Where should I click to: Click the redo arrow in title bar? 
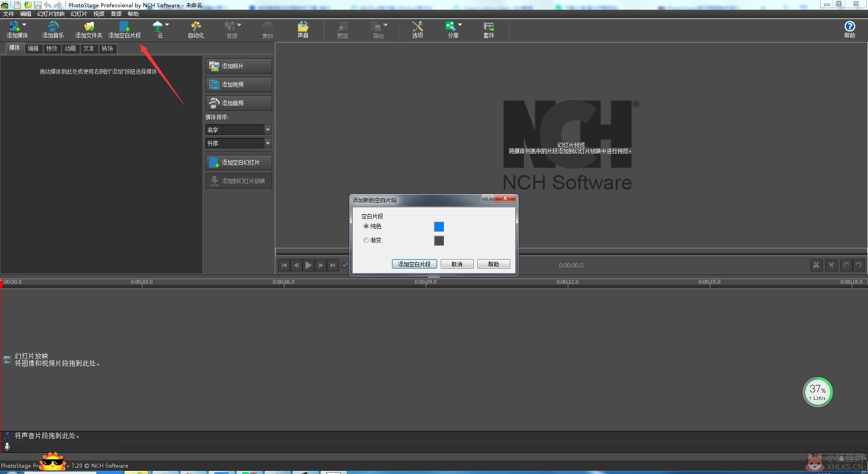click(58, 5)
